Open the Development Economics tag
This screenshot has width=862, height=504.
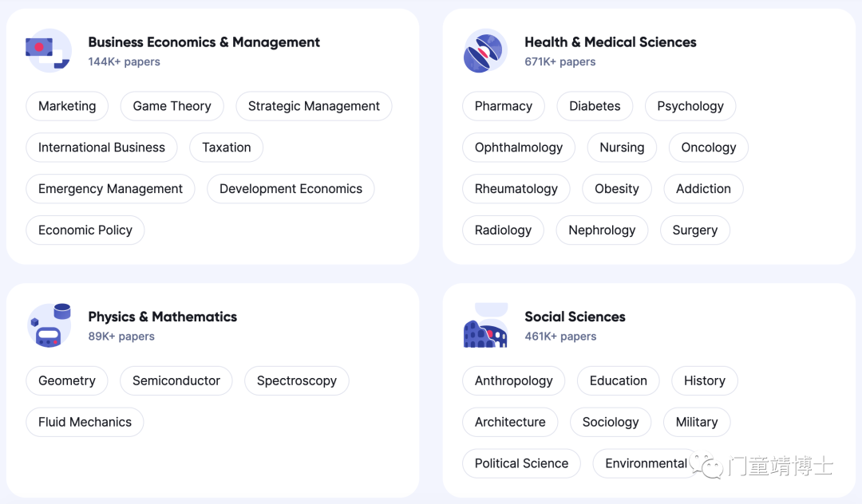(x=291, y=189)
